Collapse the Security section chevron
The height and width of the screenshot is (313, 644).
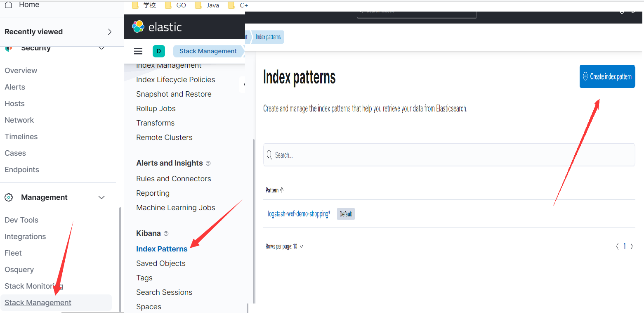(101, 48)
